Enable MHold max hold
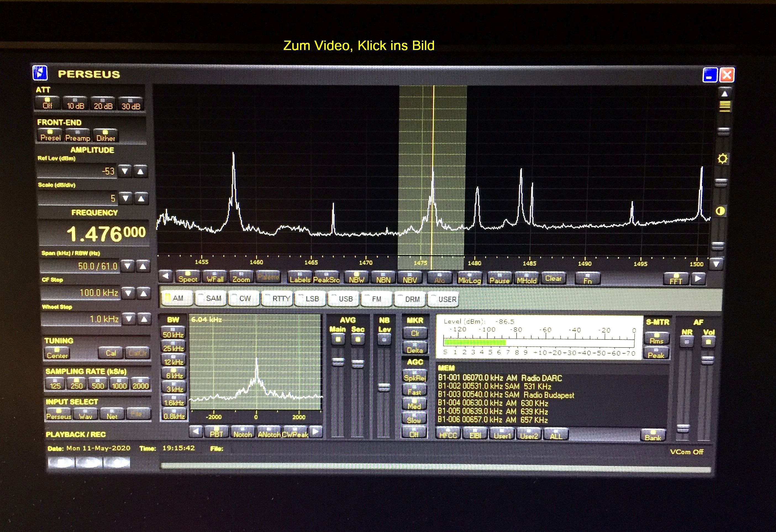Image resolution: width=776 pixels, height=532 pixels. coord(527,278)
